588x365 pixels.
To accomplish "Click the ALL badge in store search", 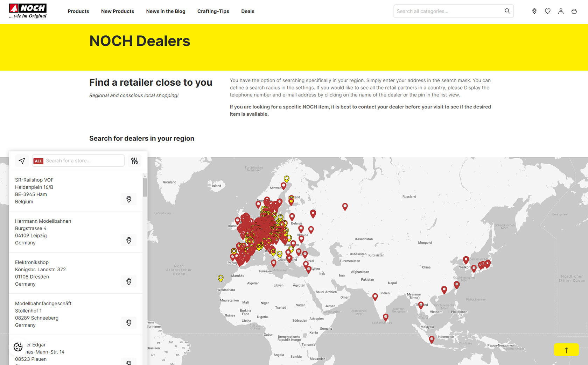I will tap(38, 161).
